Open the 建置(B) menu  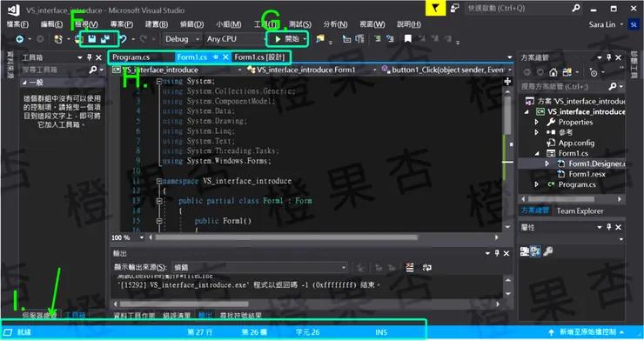[x=157, y=24]
